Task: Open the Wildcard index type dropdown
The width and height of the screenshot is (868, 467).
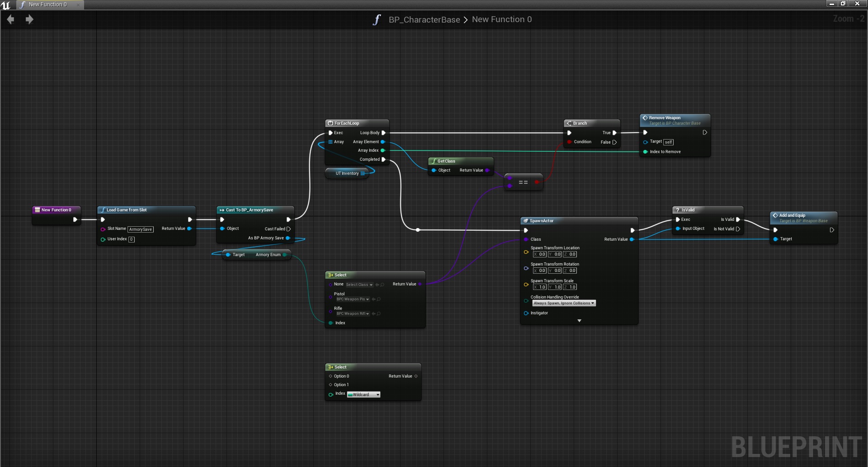Action: point(363,395)
